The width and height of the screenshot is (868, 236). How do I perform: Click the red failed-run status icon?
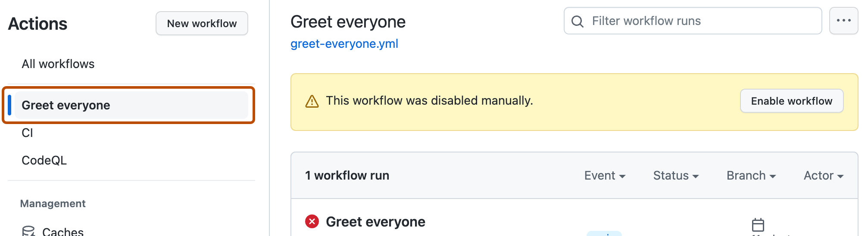click(x=312, y=221)
